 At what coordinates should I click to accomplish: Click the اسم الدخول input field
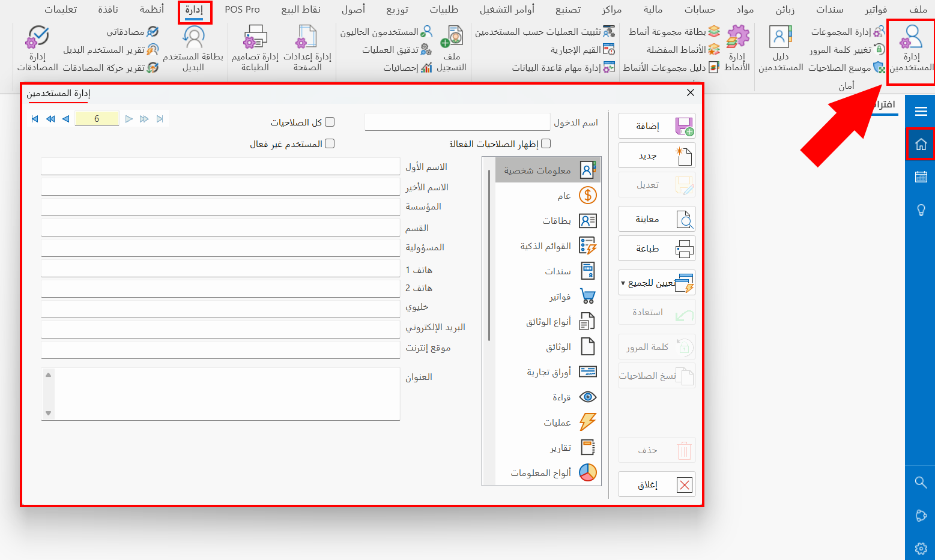[456, 122]
